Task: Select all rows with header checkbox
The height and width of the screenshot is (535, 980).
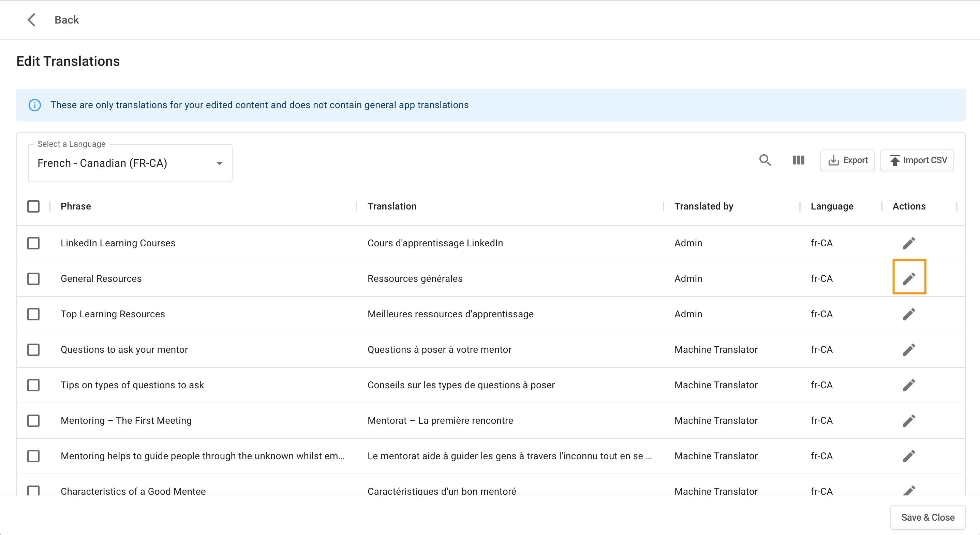Action: coord(33,206)
